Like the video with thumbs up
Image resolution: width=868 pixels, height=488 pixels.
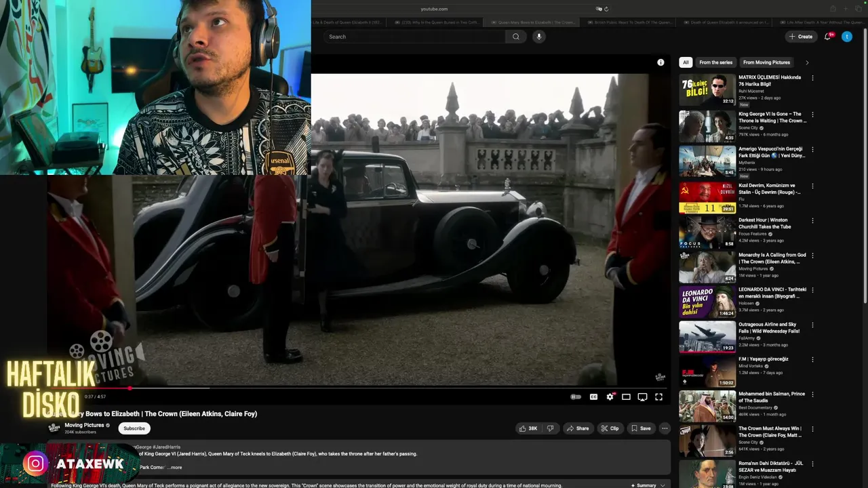[x=528, y=428]
